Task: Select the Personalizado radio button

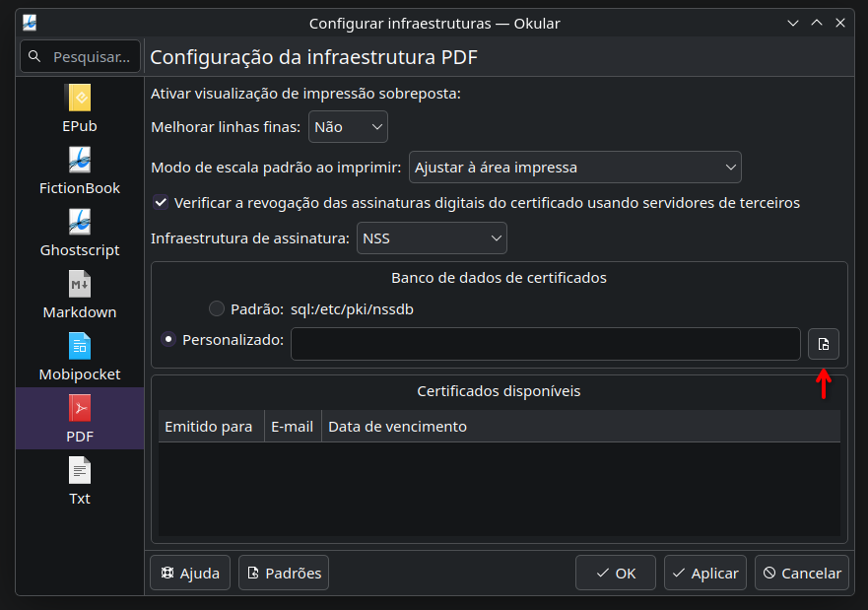Action: [168, 339]
